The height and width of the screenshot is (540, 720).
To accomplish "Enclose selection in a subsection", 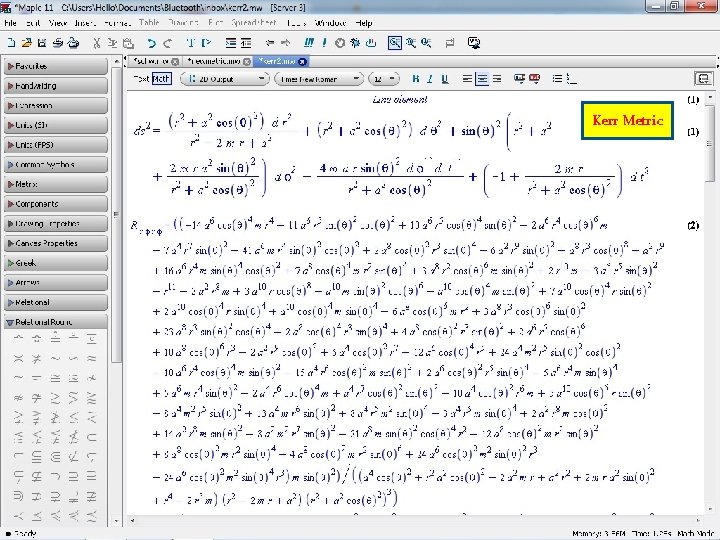I will coord(231,43).
